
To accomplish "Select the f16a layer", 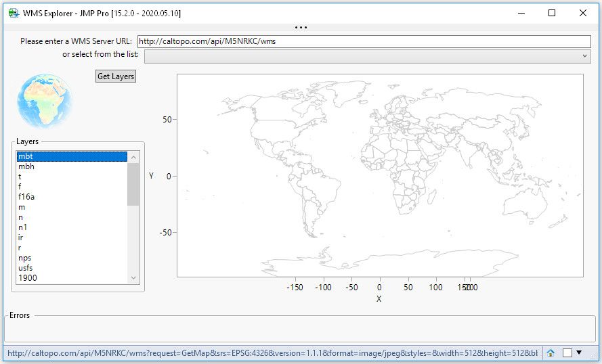I will point(72,197).
